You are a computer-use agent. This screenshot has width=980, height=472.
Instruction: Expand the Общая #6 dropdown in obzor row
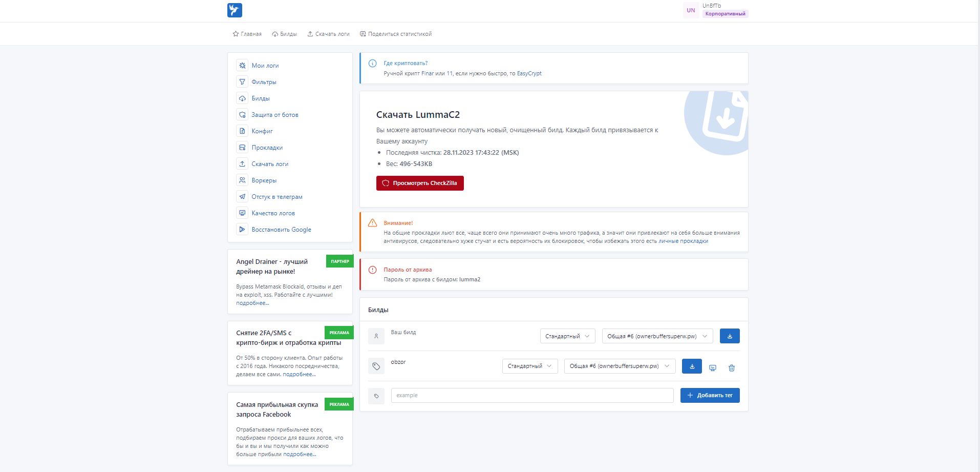(620, 366)
